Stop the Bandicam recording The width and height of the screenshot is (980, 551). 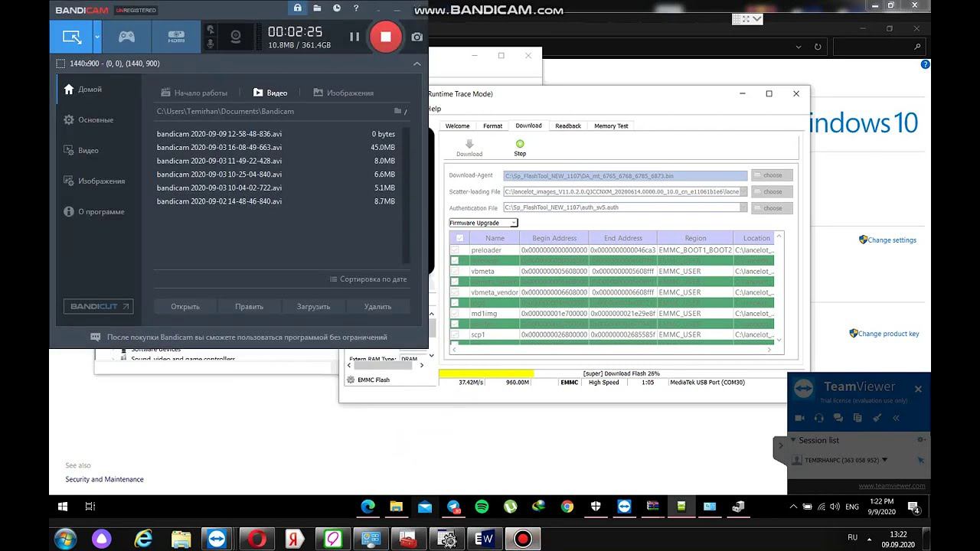pos(386,36)
